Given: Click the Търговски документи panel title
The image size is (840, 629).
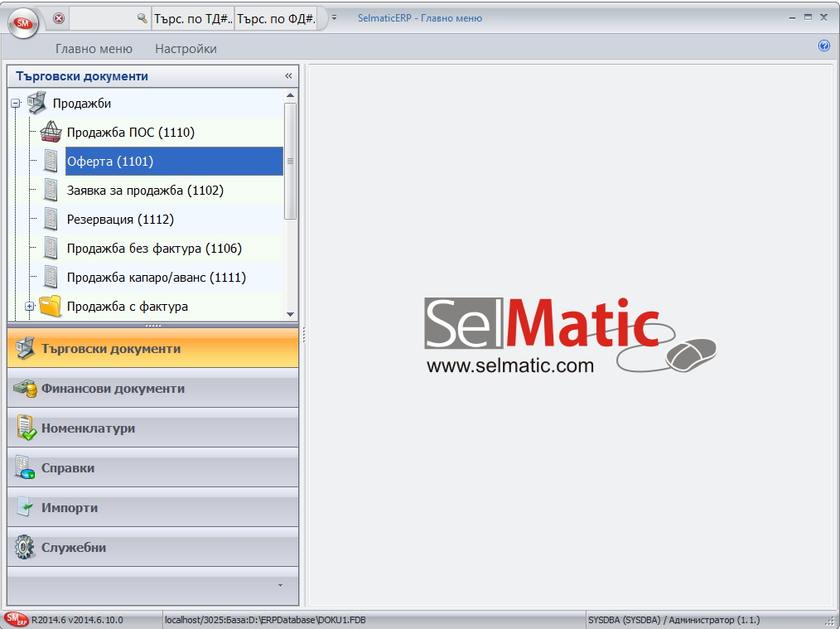Looking at the screenshot, I should click(x=82, y=76).
